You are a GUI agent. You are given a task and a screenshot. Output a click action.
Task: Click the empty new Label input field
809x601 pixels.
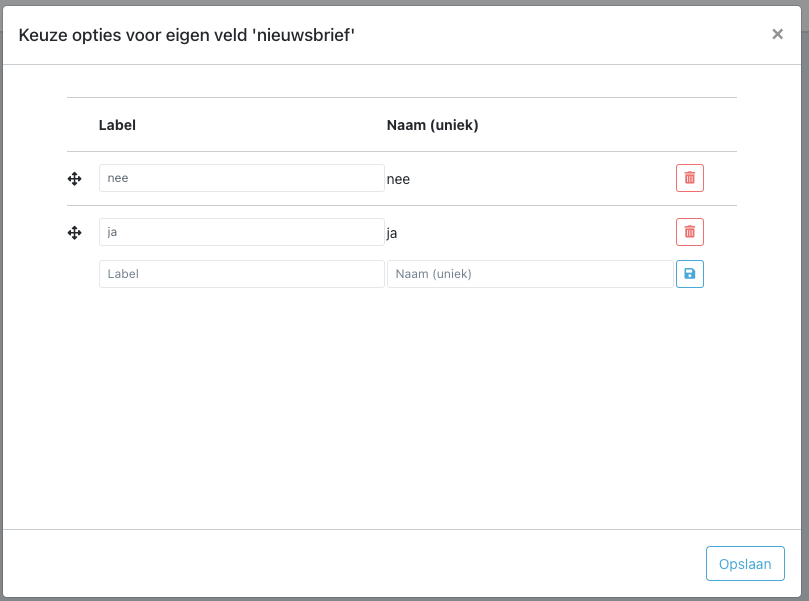(242, 274)
